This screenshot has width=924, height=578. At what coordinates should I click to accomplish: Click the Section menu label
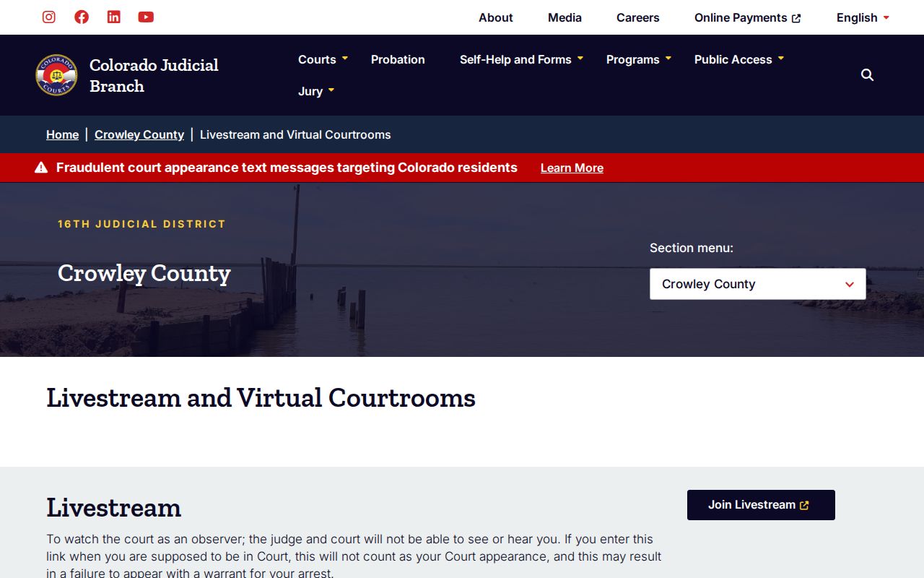tap(692, 248)
